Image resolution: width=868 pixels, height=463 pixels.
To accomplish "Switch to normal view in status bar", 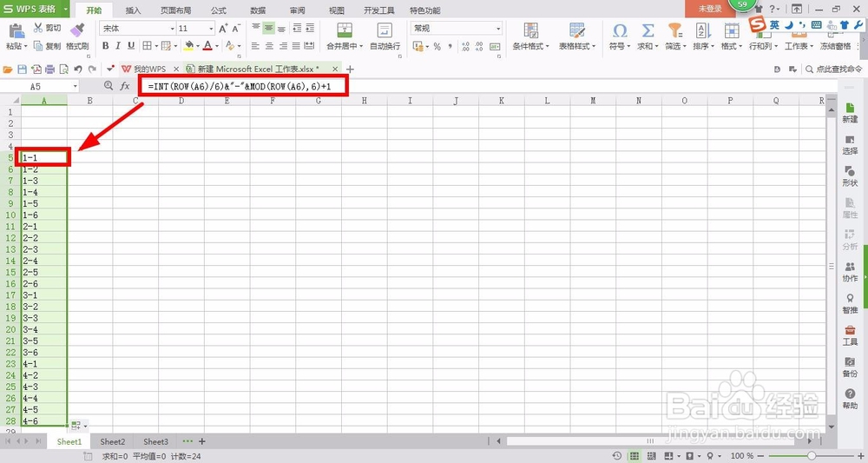I will [x=635, y=456].
